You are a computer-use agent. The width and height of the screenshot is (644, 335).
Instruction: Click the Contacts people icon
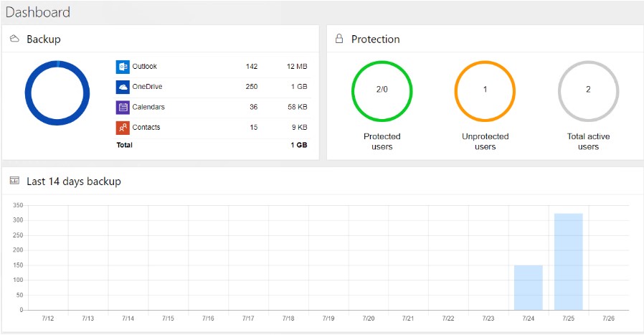coord(123,128)
